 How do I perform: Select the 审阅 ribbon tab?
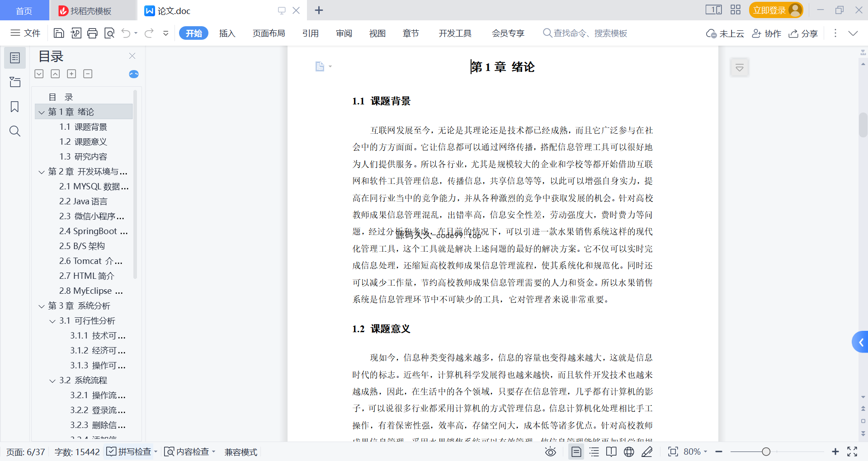coord(344,33)
